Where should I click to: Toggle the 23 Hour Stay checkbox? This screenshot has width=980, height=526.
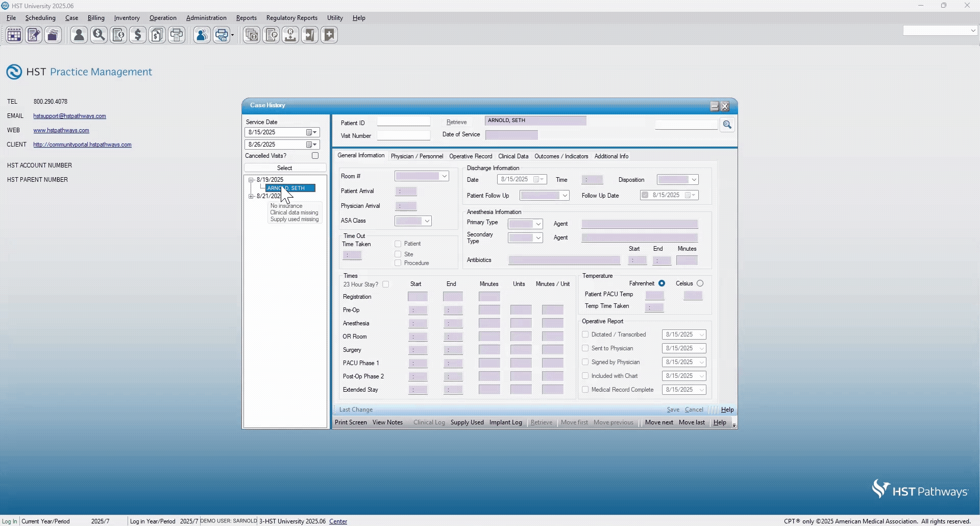point(386,284)
